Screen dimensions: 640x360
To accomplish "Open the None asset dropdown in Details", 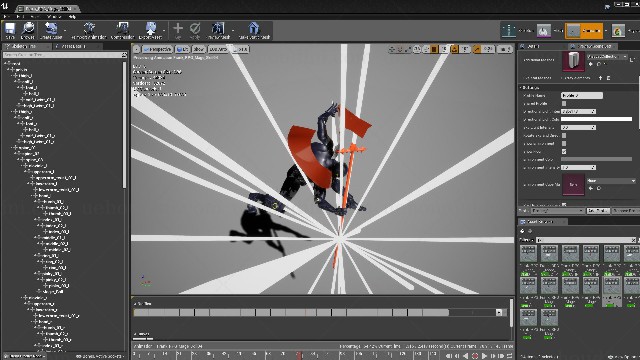I will 611,180.
